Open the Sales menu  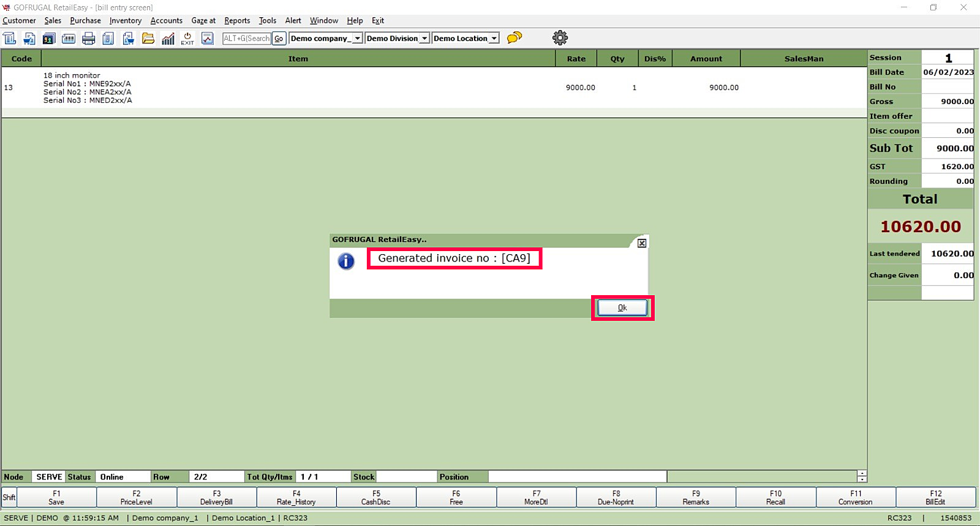(53, 21)
